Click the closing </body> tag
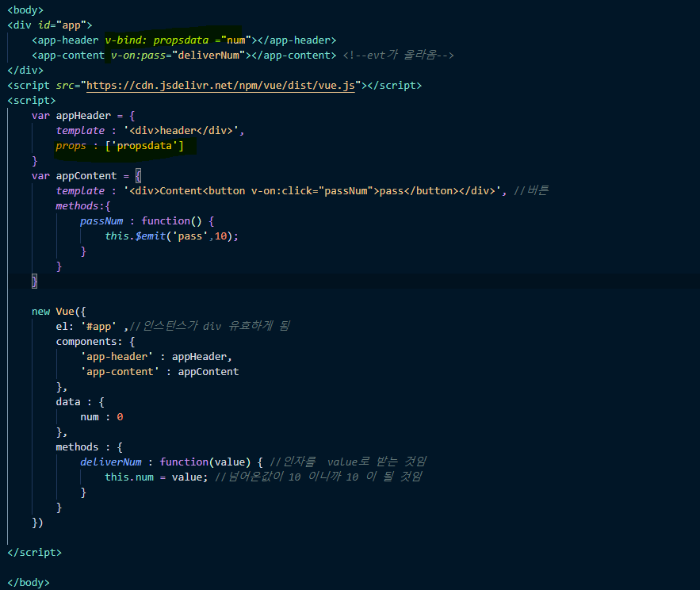This screenshot has width=700, height=590. [x=29, y=583]
